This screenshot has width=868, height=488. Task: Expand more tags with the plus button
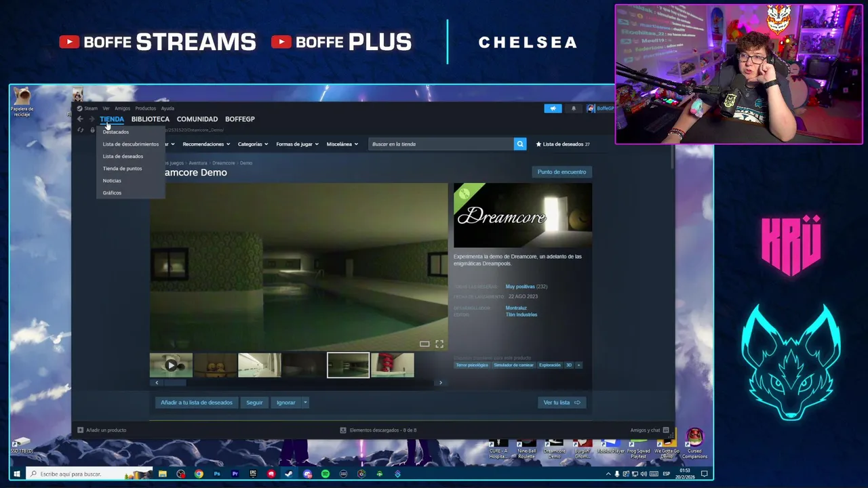coord(578,365)
